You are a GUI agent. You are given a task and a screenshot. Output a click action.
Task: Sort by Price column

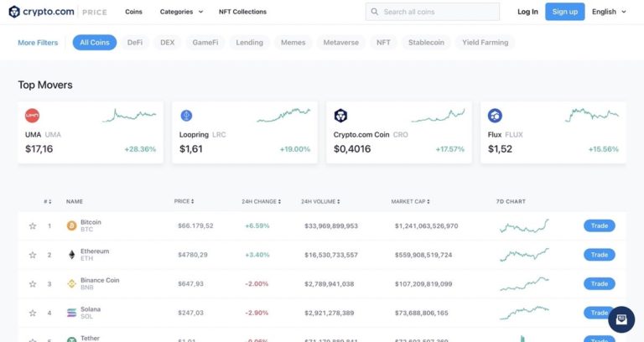click(184, 201)
